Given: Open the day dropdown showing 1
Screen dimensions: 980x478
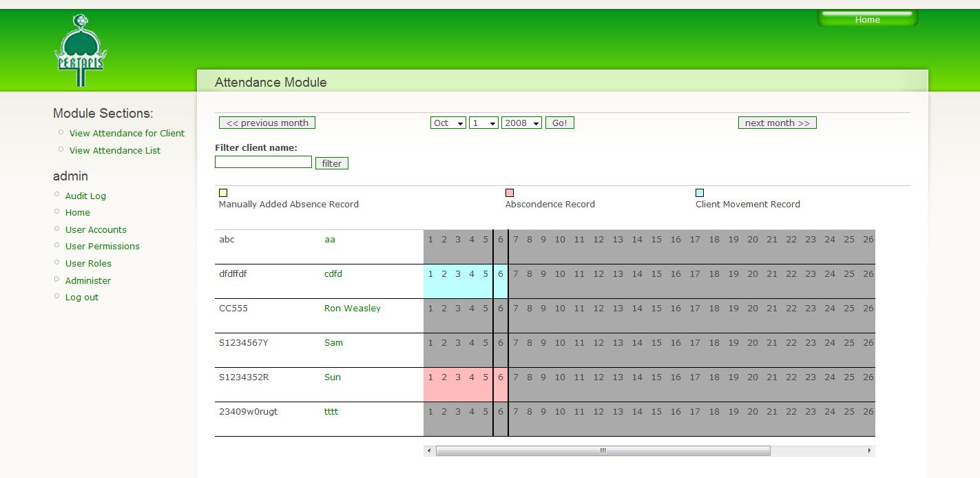Looking at the screenshot, I should 483,123.
